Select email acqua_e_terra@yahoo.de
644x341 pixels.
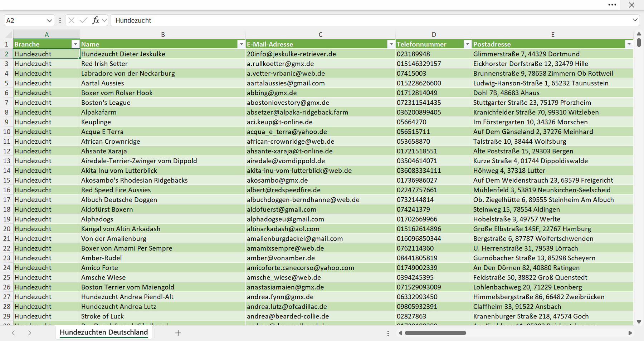click(321, 132)
